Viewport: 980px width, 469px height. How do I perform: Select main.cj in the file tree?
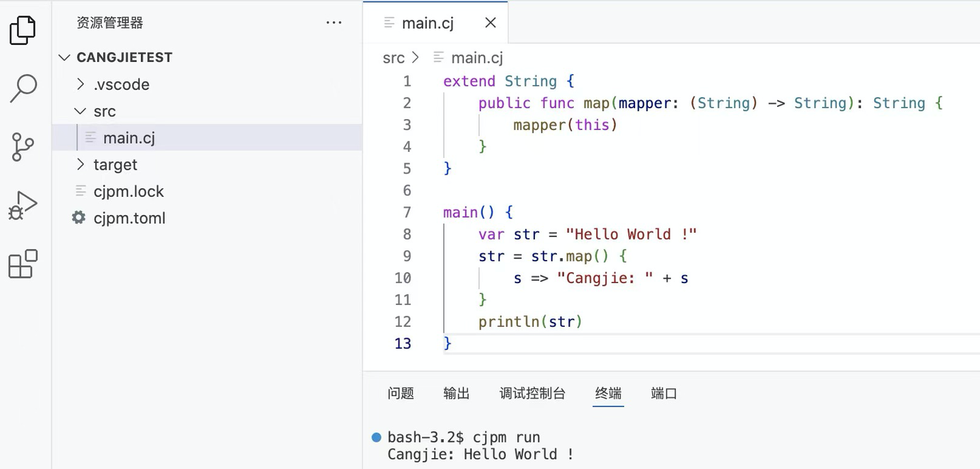pos(129,138)
